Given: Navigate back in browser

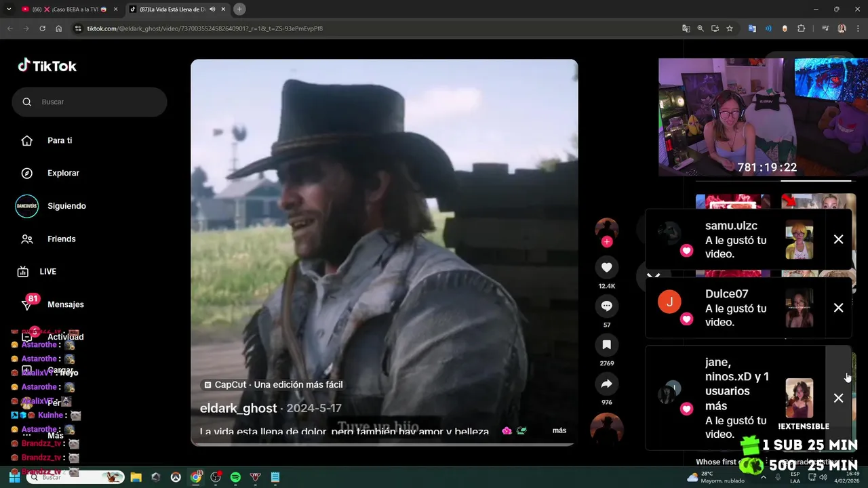Looking at the screenshot, I should coord(10,28).
